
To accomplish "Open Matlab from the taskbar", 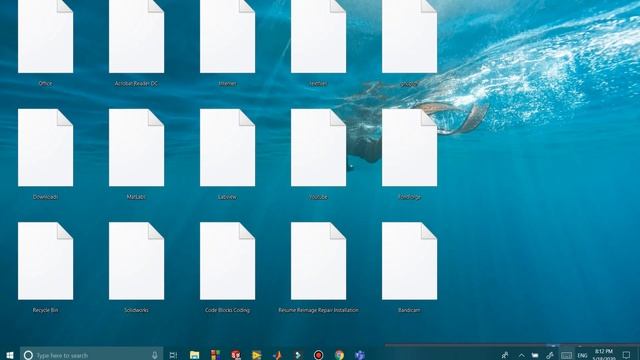I will point(277,355).
